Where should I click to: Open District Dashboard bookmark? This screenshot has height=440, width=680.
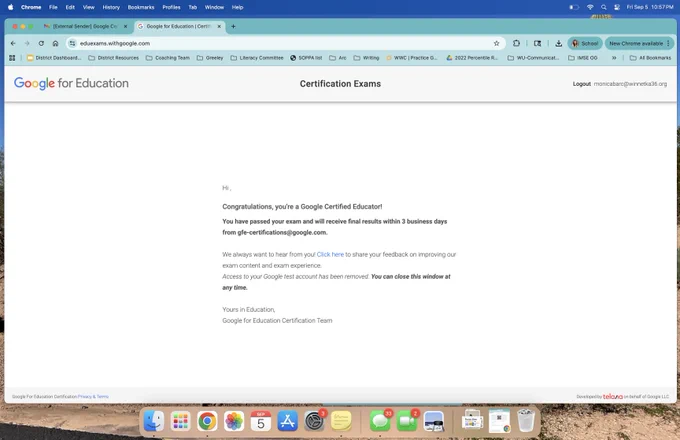tap(54, 58)
